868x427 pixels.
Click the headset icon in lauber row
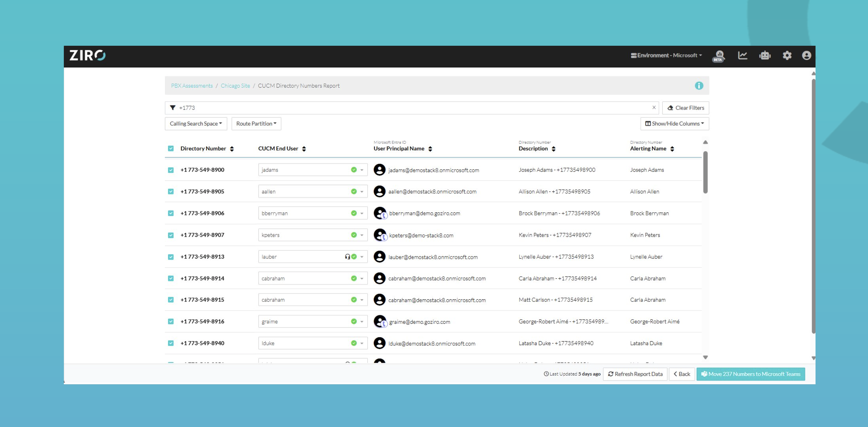click(347, 257)
